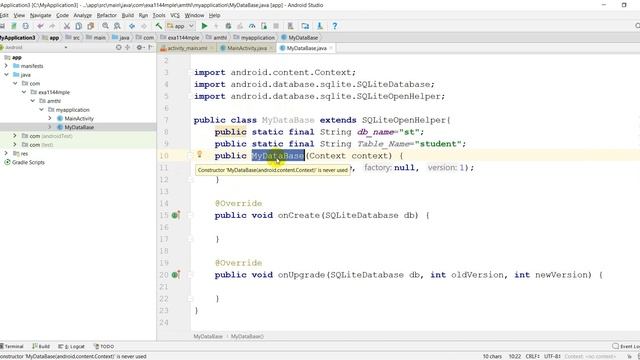Open the TODO tool window

click(x=104, y=347)
